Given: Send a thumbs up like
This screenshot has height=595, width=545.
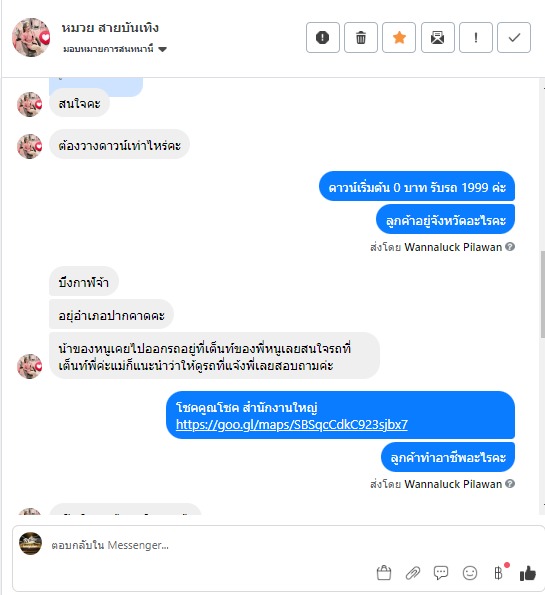Looking at the screenshot, I should pyautogui.click(x=528, y=573).
